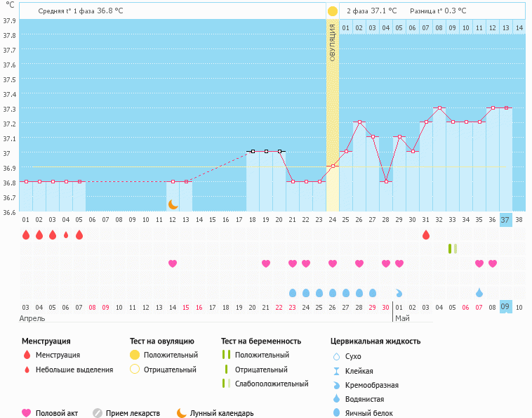Click the small spotting drop on cycle day 04

tap(66, 235)
